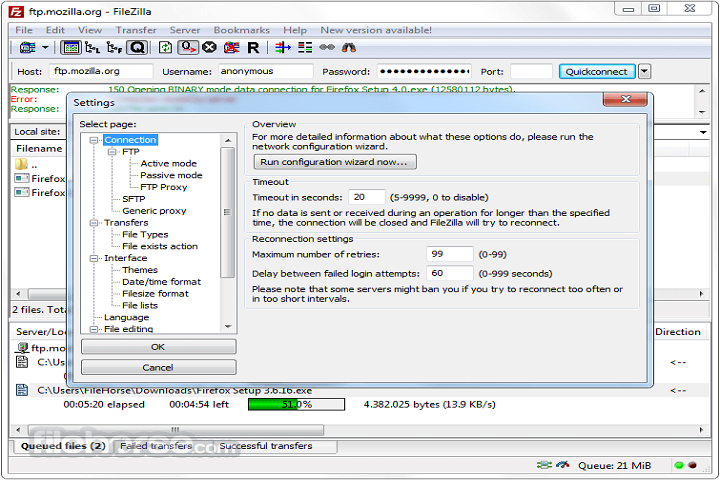The height and width of the screenshot is (480, 720).
Task: Click the Timeout in seconds field
Action: (366, 197)
